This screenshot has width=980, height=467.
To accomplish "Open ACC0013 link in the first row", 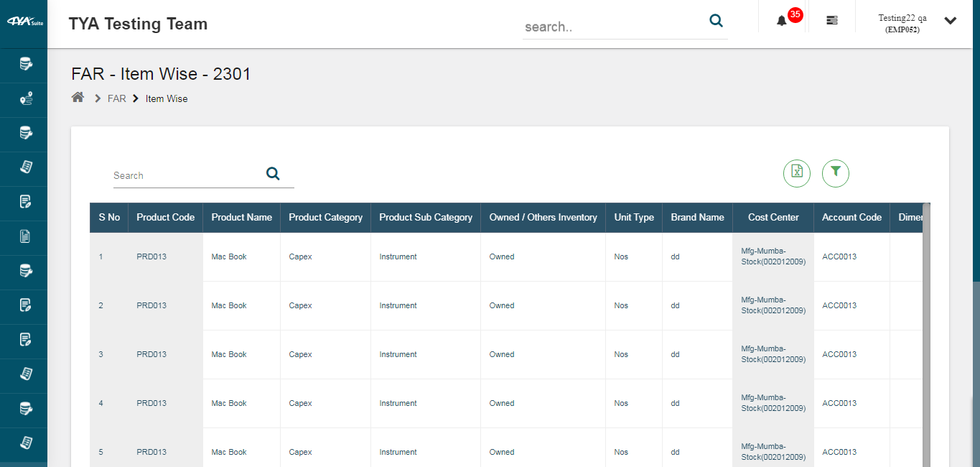I will tap(839, 257).
